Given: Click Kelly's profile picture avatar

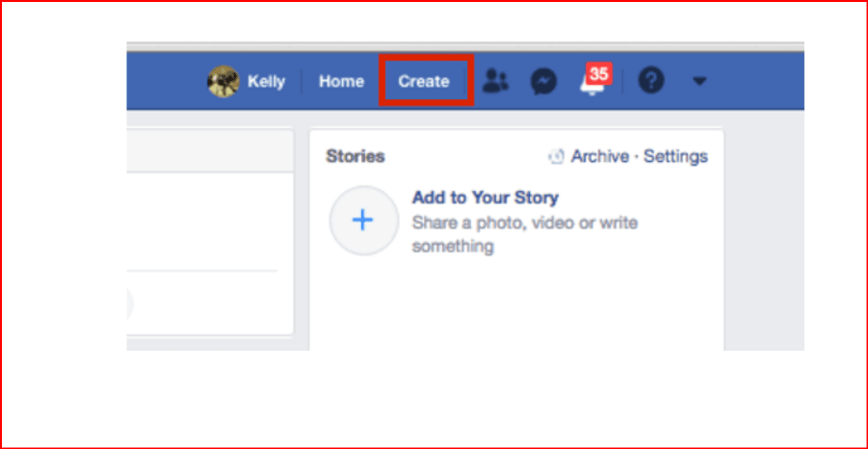Looking at the screenshot, I should coord(224,82).
